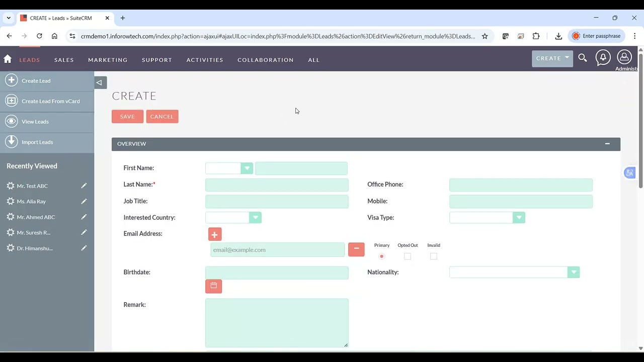644x362 pixels.
Task: Focus the Mobile field
Action: pos(521,202)
